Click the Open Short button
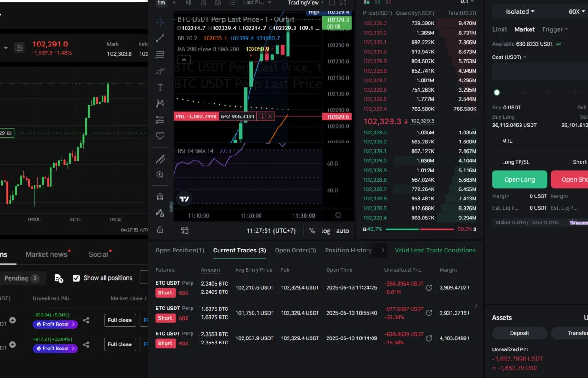 (x=570, y=179)
